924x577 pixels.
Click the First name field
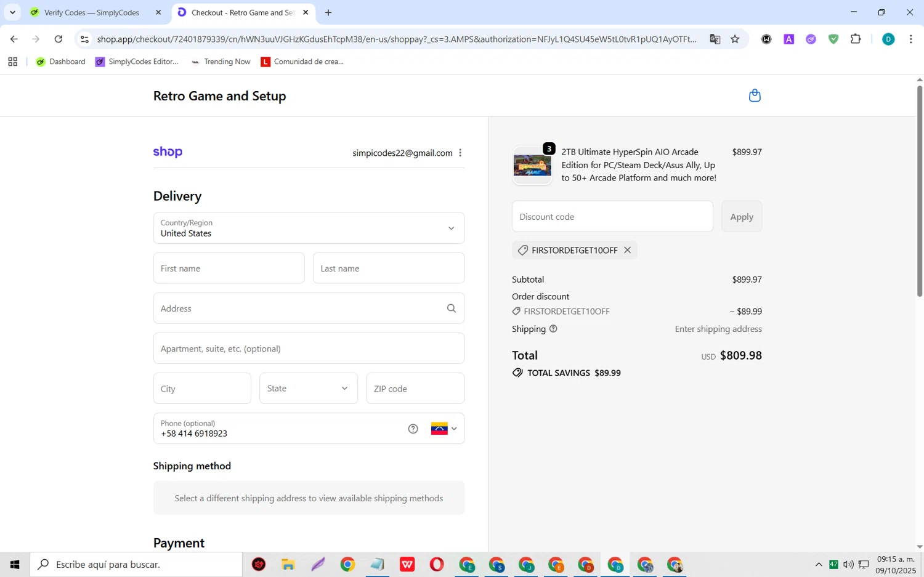(229, 268)
